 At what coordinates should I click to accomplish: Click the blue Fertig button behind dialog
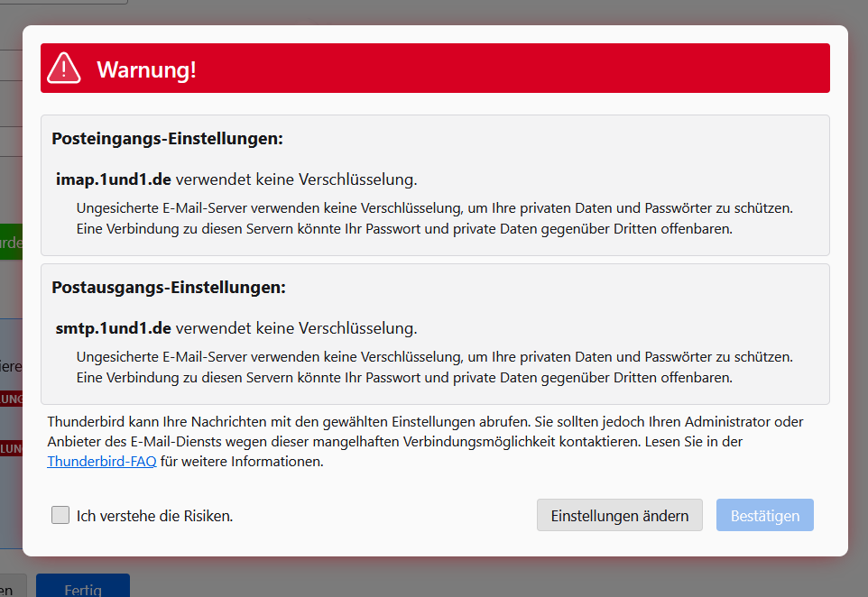point(83,586)
